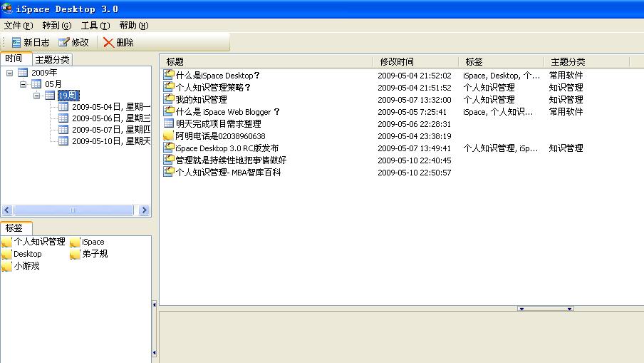Click the note icon of 个人知识管理策略?
Viewport: 644px width, 363px height.
(x=168, y=87)
